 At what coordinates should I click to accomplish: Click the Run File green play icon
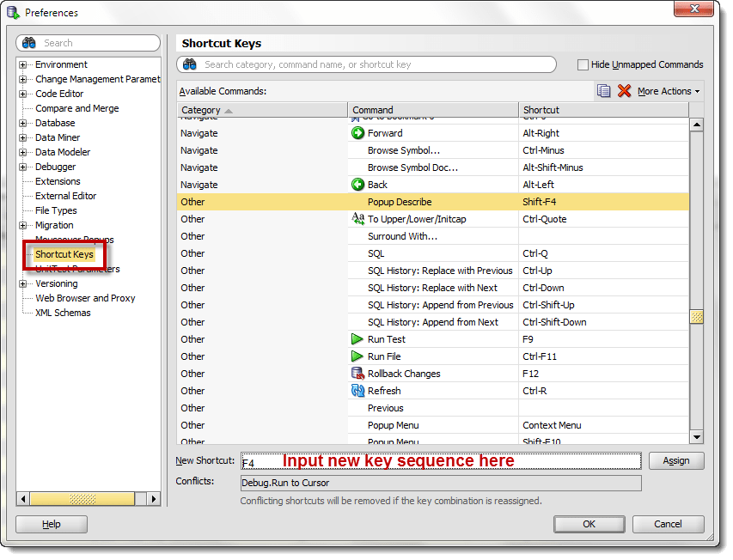pyautogui.click(x=357, y=356)
